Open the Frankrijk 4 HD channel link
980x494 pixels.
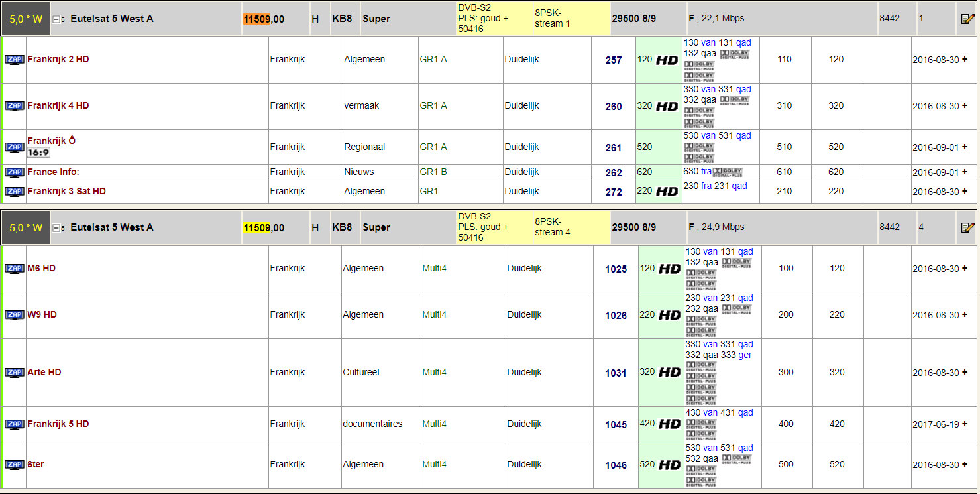click(58, 105)
